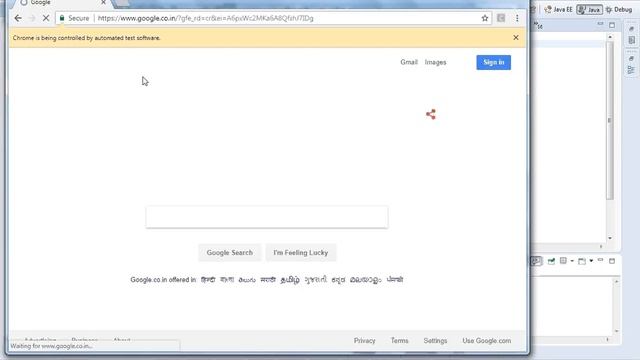Maximize the lower Eclipse console pane
640x360 pixels.
[612, 261]
